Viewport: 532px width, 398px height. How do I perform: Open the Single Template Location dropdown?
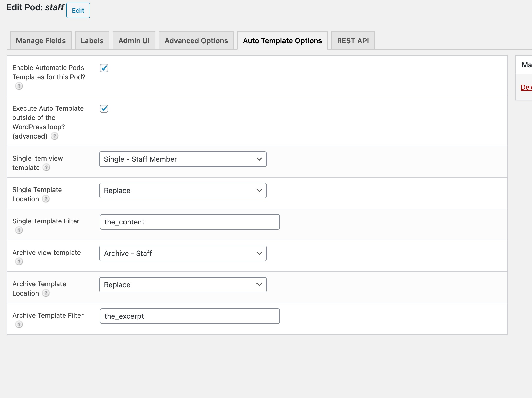(183, 191)
